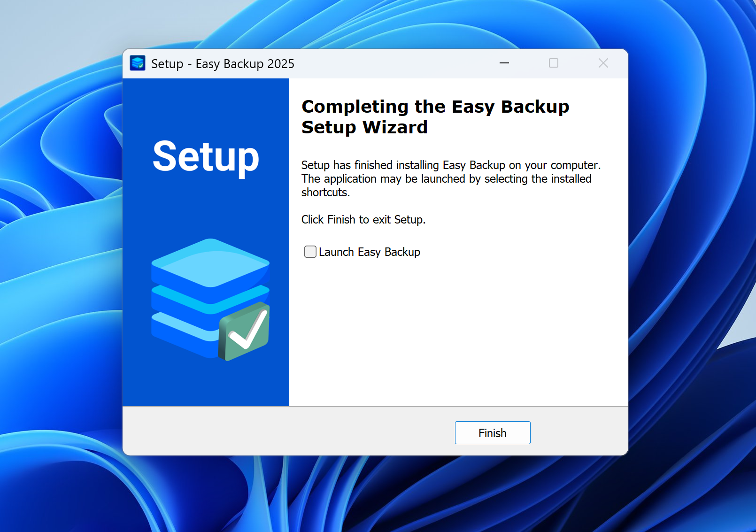The image size is (756, 532).
Task: Enable the Launch Easy Backup checkbox
Action: coord(310,252)
